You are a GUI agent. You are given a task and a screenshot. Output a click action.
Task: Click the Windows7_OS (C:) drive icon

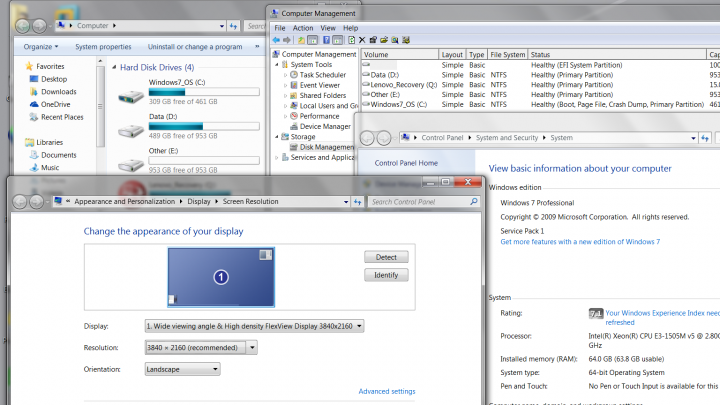130,97
